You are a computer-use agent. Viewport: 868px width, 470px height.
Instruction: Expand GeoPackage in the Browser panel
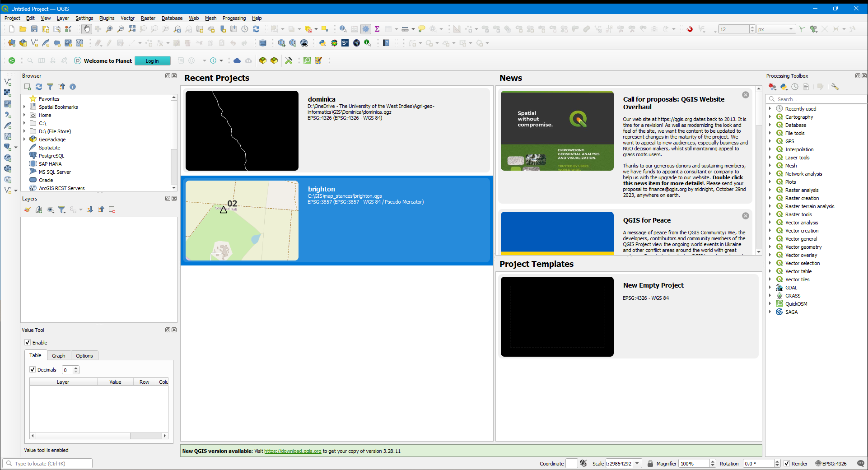point(24,139)
